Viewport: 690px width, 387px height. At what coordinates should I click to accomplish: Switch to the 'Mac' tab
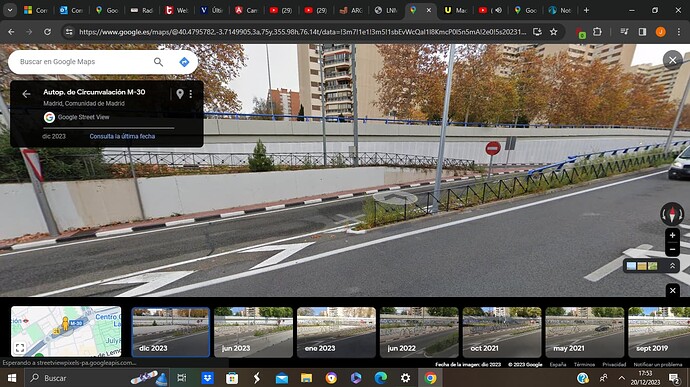pos(455,10)
